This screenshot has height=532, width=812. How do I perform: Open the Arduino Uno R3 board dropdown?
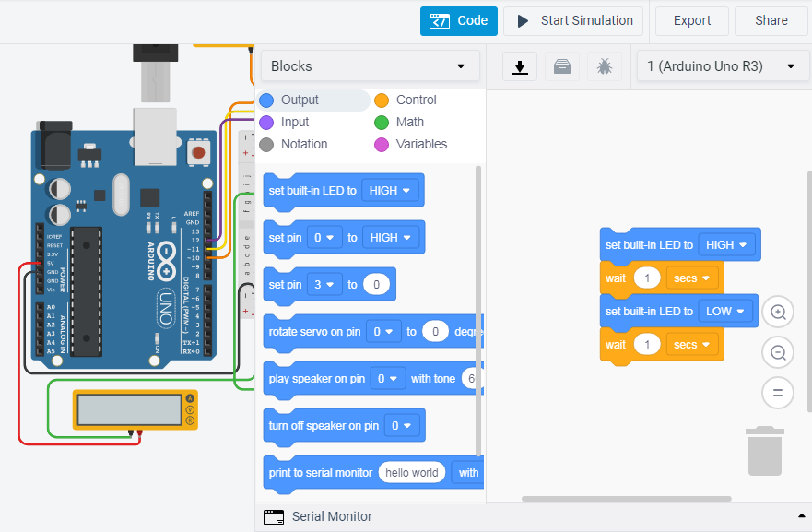(723, 66)
